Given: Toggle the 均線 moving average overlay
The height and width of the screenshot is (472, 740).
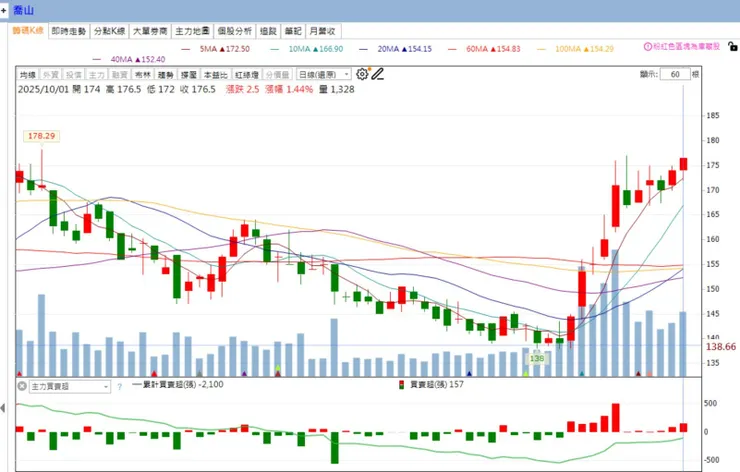Looking at the screenshot, I should (28, 75).
